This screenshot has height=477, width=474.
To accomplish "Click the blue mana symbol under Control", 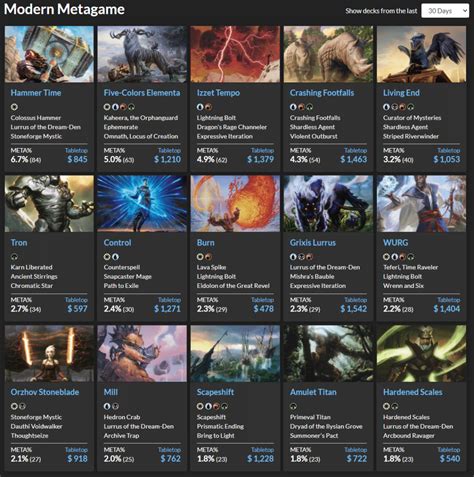I will pos(115,257).
